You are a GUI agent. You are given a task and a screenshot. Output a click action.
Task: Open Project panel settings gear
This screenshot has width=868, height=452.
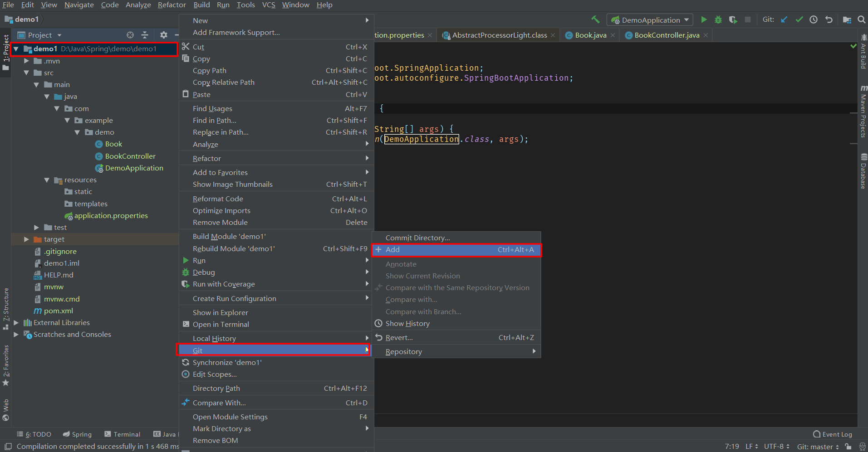coord(163,35)
